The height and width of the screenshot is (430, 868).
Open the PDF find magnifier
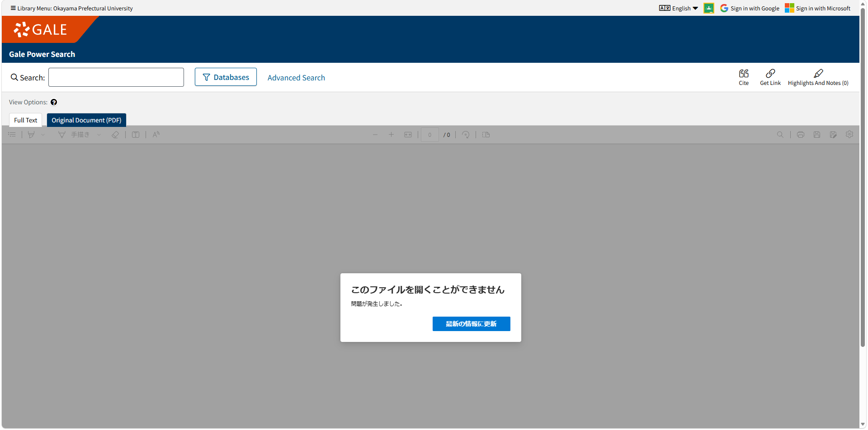click(x=780, y=135)
